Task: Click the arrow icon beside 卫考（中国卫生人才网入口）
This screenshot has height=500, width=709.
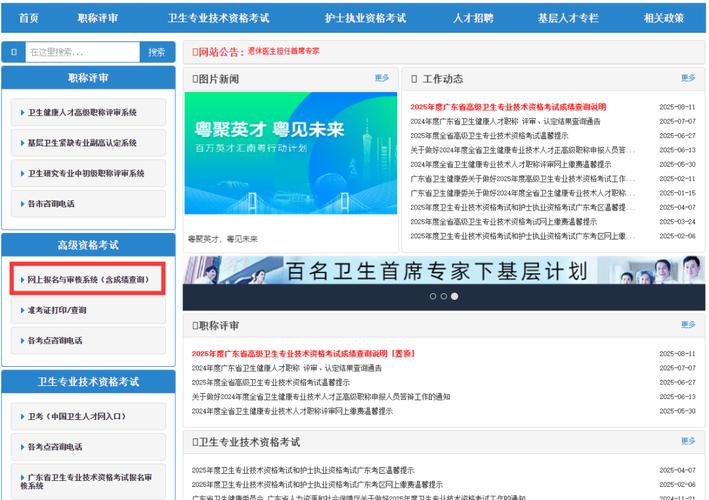Action: tap(22, 416)
